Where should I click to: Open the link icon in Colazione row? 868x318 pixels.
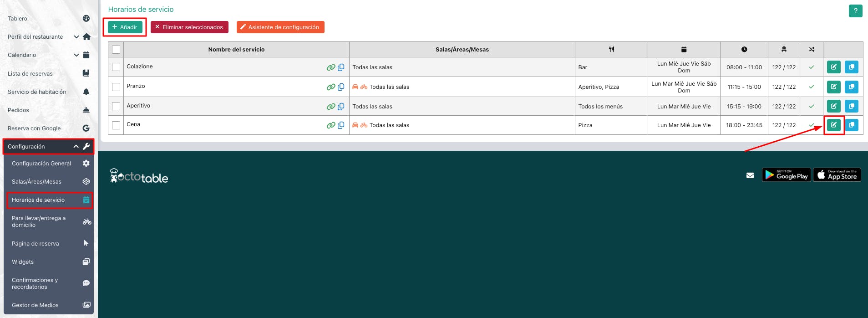pos(331,67)
